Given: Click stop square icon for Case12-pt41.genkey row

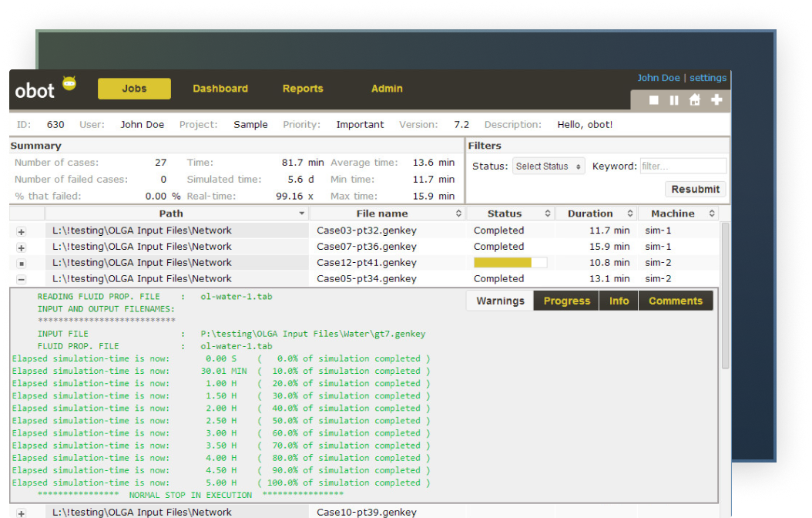Looking at the screenshot, I should tap(21, 264).
